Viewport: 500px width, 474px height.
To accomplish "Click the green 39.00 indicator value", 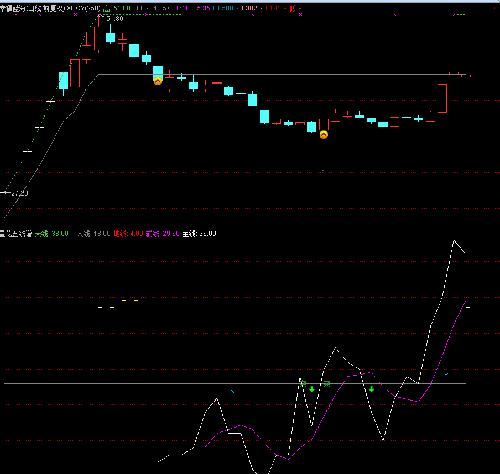I will pyautogui.click(x=60, y=234).
